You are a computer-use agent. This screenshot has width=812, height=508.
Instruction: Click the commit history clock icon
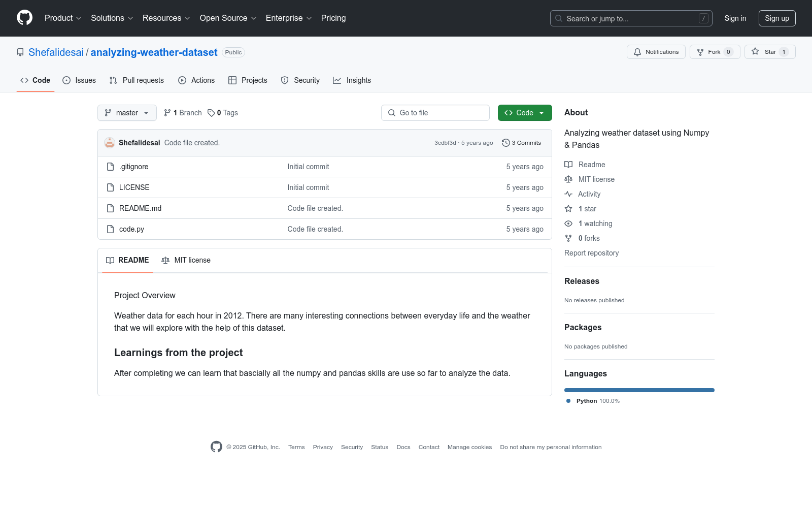(505, 143)
